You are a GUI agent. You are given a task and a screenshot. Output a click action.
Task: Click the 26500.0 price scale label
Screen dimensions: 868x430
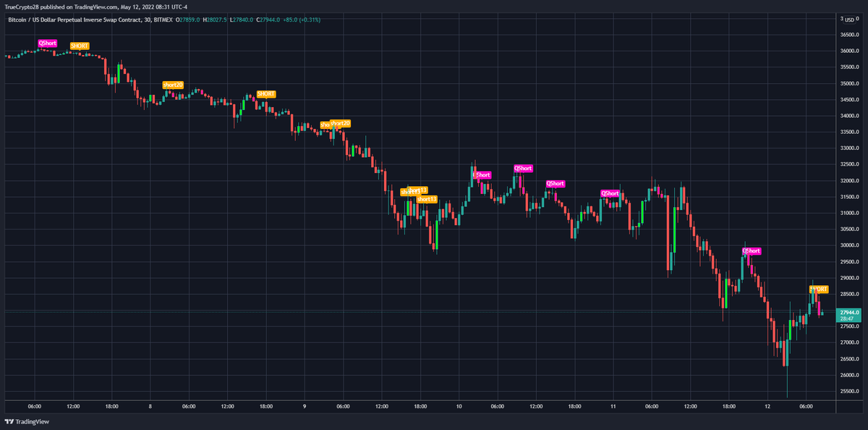point(849,359)
